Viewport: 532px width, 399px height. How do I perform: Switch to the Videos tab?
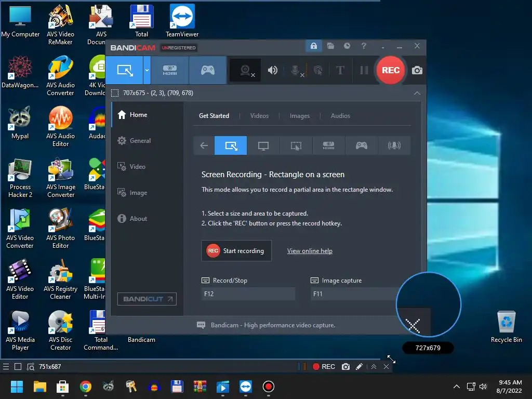pos(259,116)
